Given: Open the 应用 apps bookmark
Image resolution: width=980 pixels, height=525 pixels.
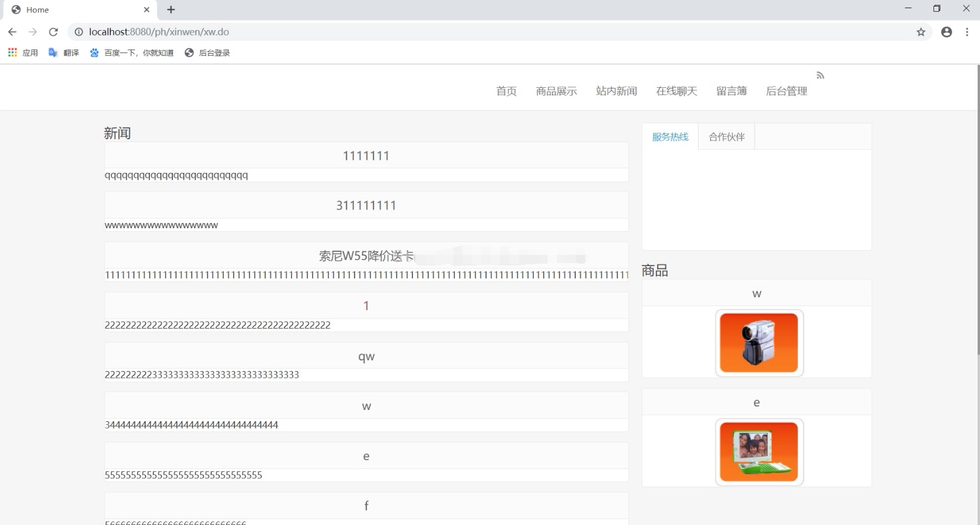Looking at the screenshot, I should click(x=23, y=52).
